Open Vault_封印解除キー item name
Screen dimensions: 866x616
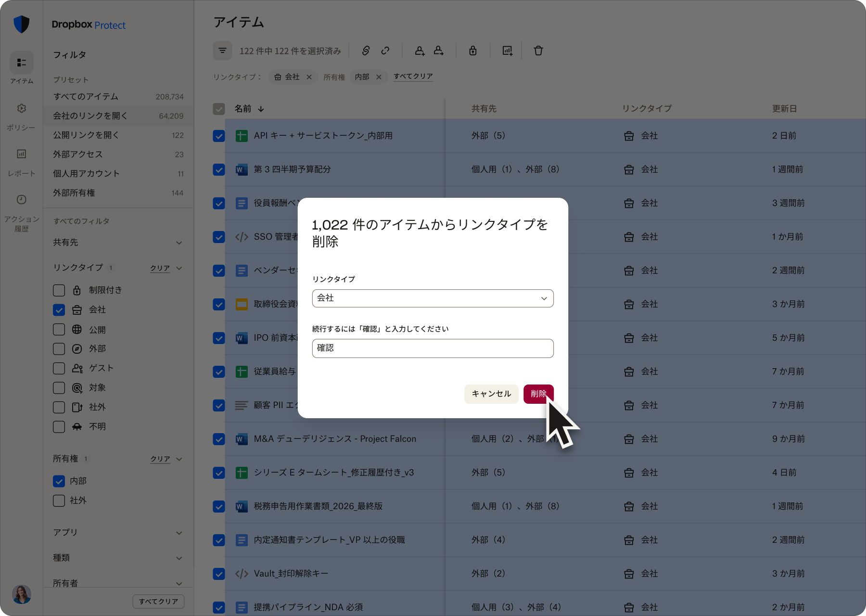(x=291, y=574)
